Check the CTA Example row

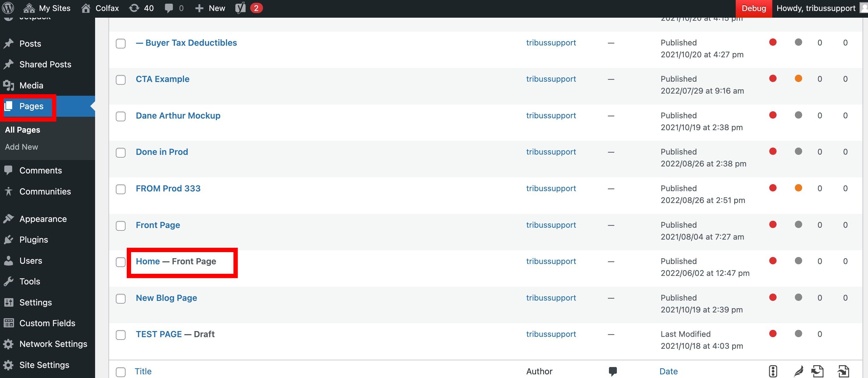point(121,80)
